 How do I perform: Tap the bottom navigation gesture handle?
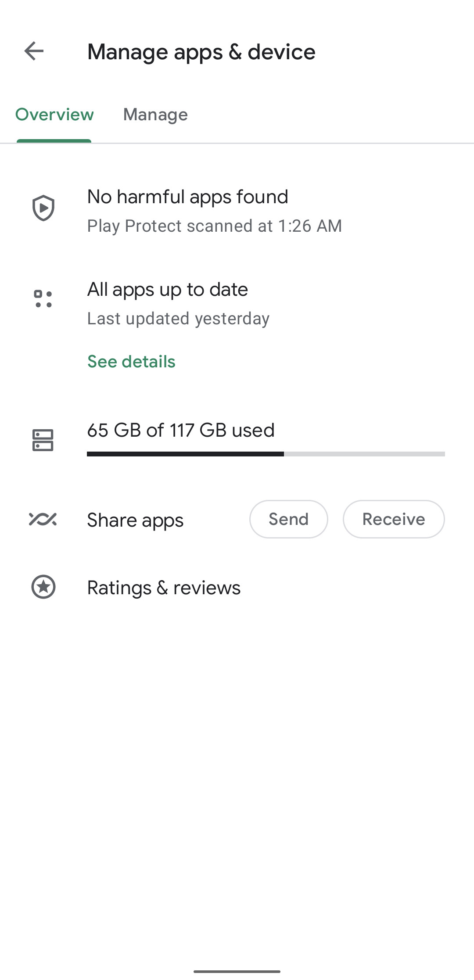click(x=237, y=971)
